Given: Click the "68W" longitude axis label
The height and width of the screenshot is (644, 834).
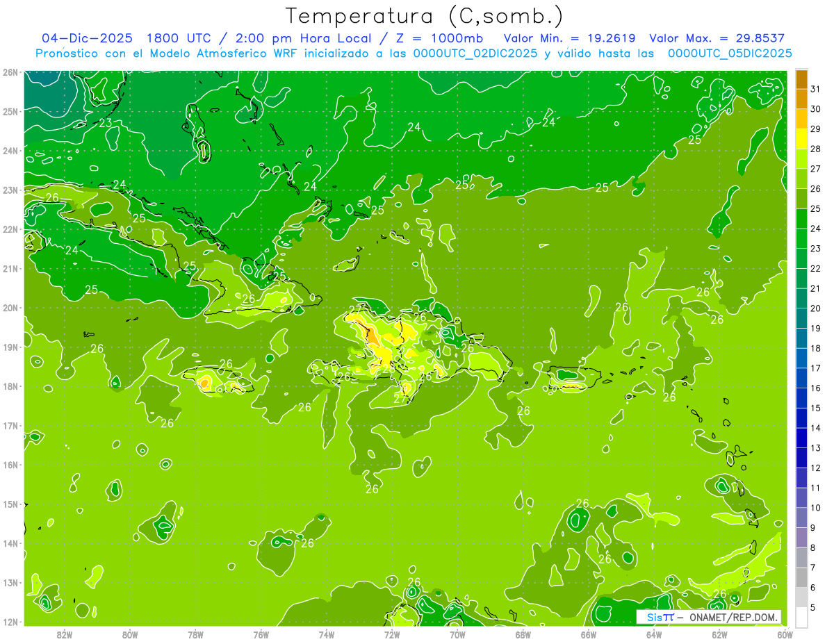Looking at the screenshot, I should click(x=523, y=634).
